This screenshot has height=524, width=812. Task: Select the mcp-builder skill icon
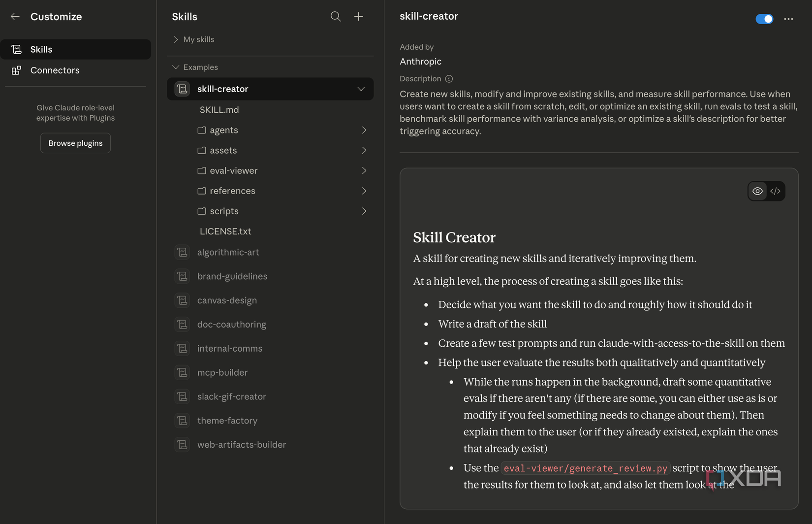tap(183, 372)
